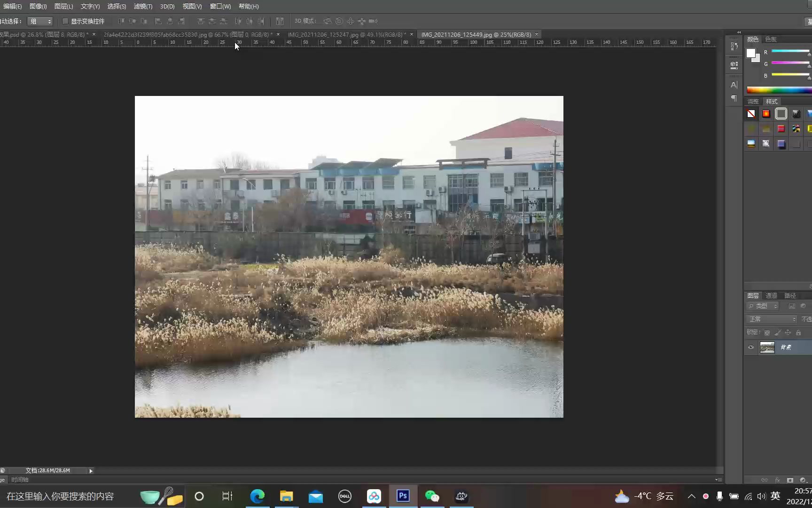Image resolution: width=812 pixels, height=508 pixels.
Task: Open the 图层(L) menu
Action: [x=63, y=6]
